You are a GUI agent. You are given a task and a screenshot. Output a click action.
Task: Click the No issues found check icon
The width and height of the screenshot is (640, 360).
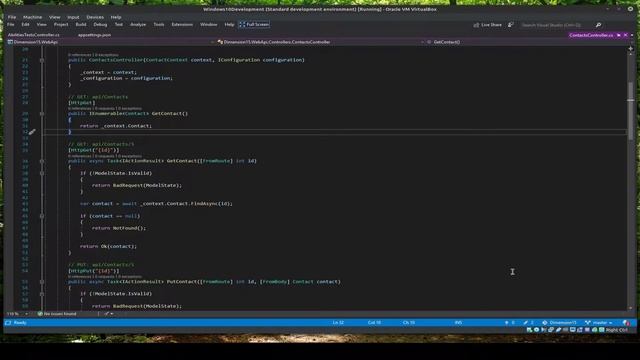click(x=40, y=314)
